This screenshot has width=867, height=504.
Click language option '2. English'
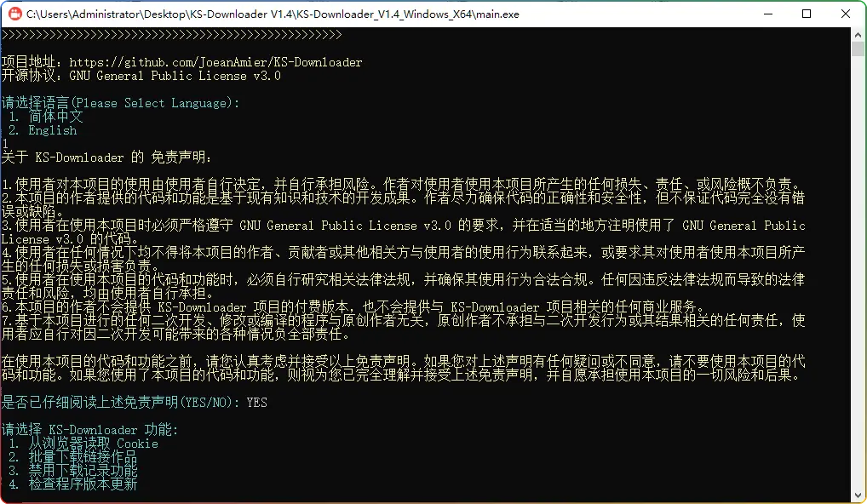43,130
